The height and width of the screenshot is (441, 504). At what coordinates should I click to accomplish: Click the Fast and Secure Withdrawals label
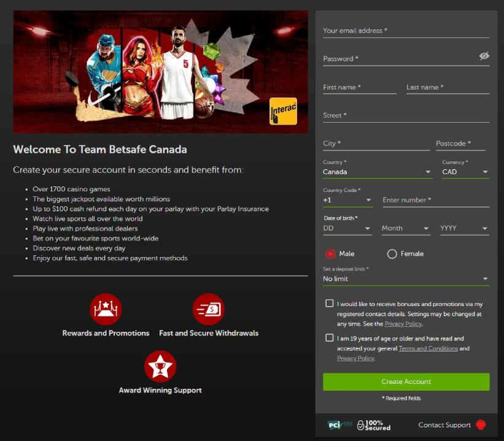click(x=209, y=333)
